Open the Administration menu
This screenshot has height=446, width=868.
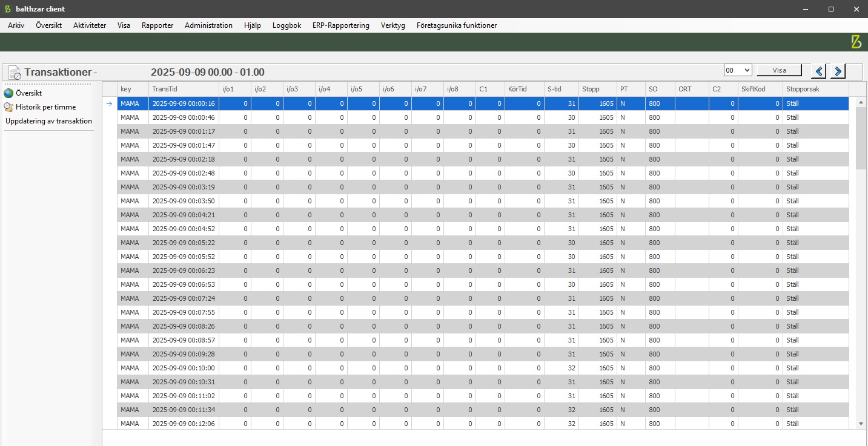click(208, 25)
